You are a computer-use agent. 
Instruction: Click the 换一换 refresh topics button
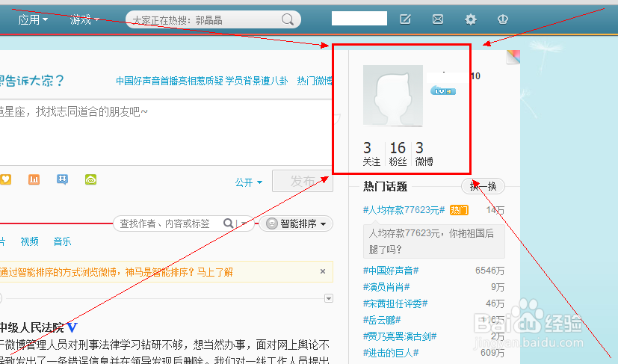(483, 186)
